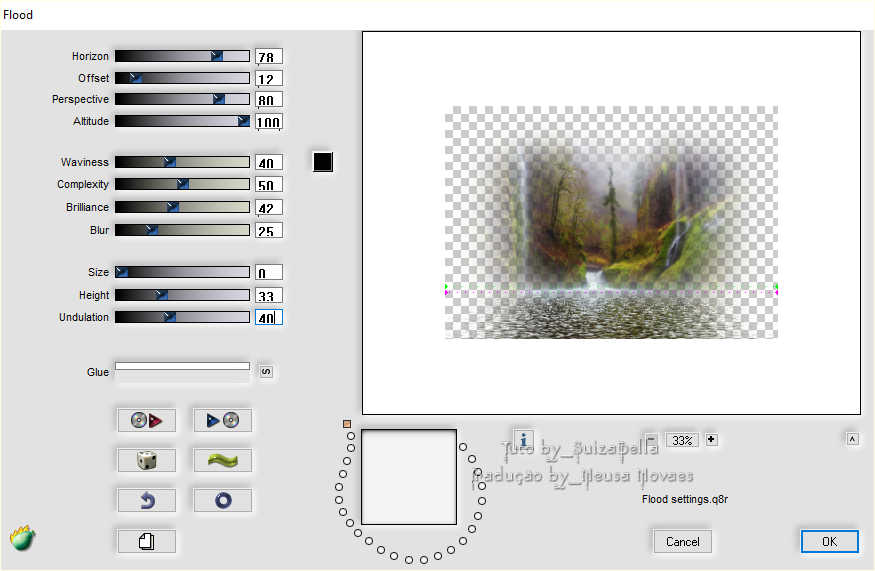Click the Perspective value field showing 80
The image size is (875, 571).
click(269, 99)
